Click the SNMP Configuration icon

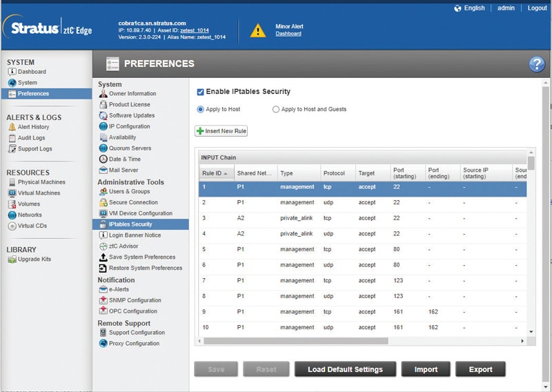click(x=103, y=300)
